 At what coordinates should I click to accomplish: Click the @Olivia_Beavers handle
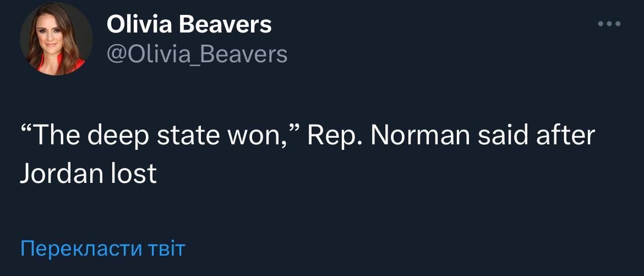197,54
